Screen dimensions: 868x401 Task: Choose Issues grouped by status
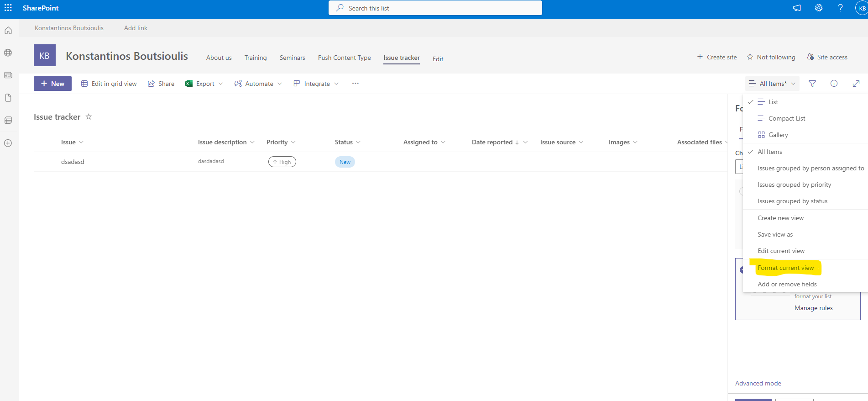[805, 201]
